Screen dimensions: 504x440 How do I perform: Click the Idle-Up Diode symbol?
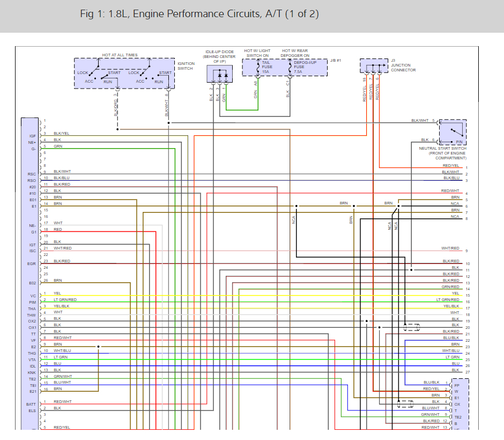pyautogui.click(x=219, y=74)
